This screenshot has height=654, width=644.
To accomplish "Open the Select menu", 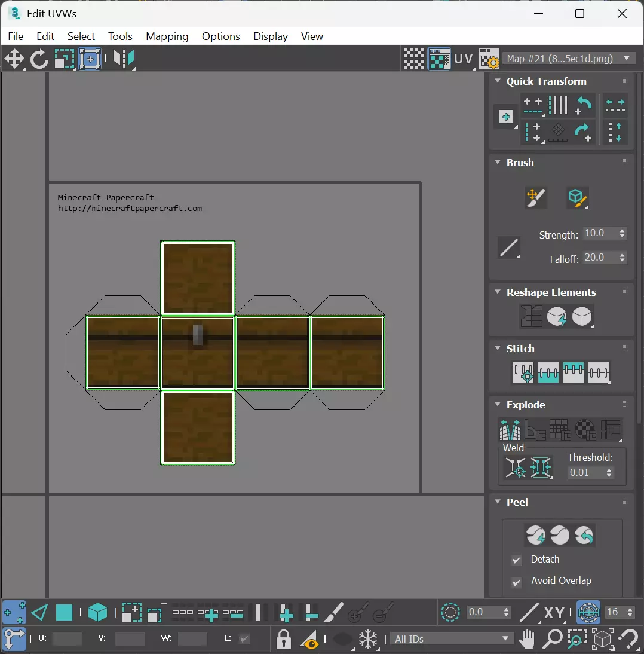I will [81, 36].
